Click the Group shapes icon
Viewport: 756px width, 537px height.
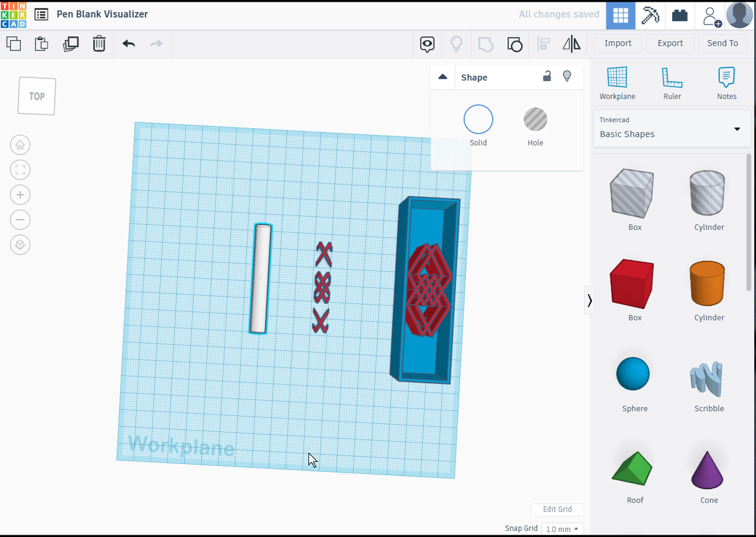[x=486, y=44]
